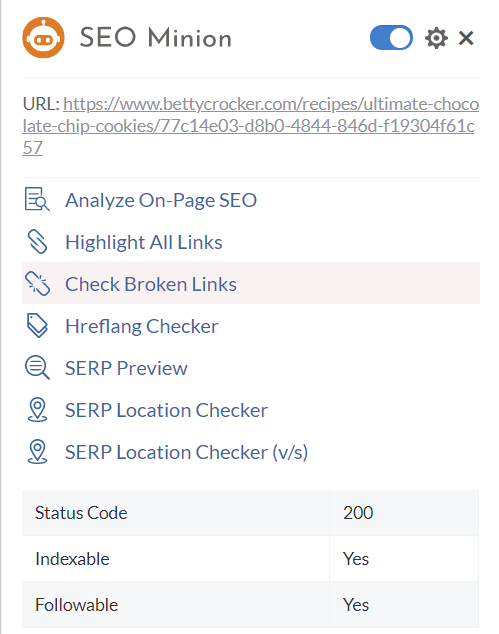Open the bettycrocker.com recipe URL link
The width and height of the screenshot is (499, 634).
251,126
